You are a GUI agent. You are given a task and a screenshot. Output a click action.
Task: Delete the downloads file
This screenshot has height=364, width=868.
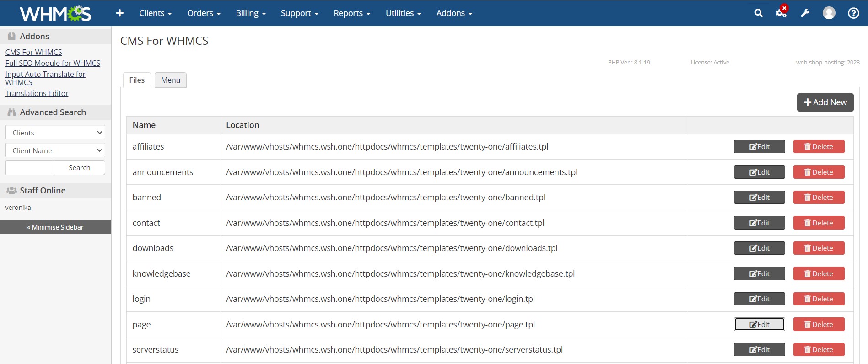pyautogui.click(x=819, y=248)
